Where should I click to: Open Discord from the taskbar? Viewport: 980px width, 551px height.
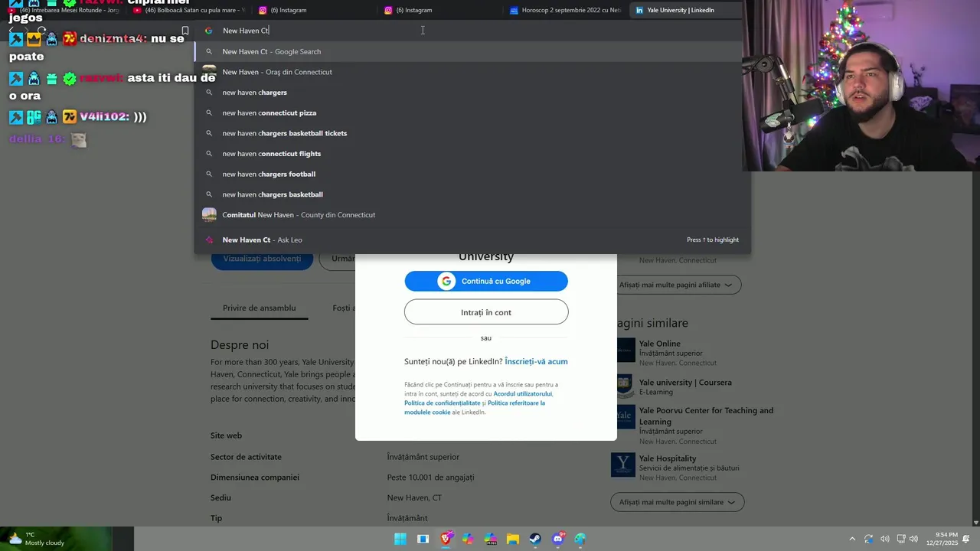[558, 539]
